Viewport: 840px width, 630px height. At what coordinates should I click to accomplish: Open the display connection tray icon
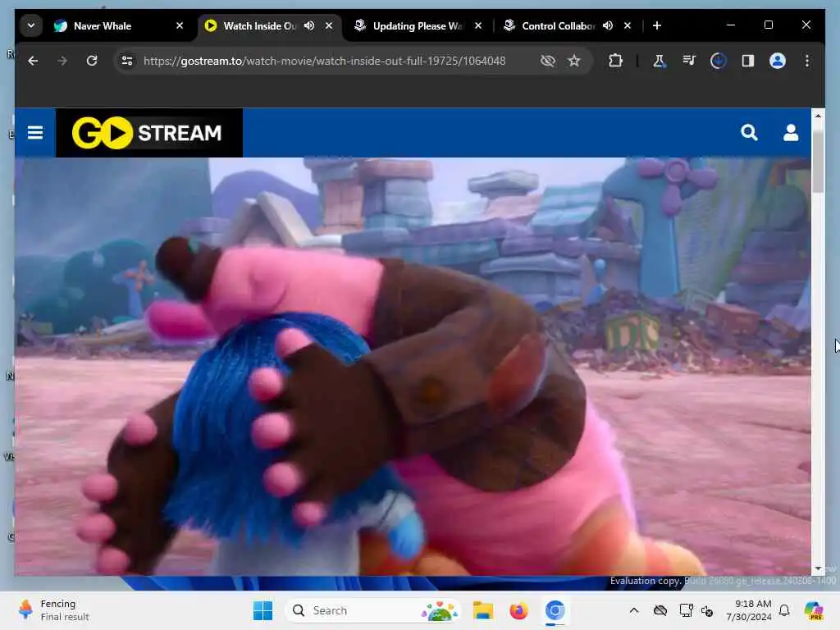686,610
